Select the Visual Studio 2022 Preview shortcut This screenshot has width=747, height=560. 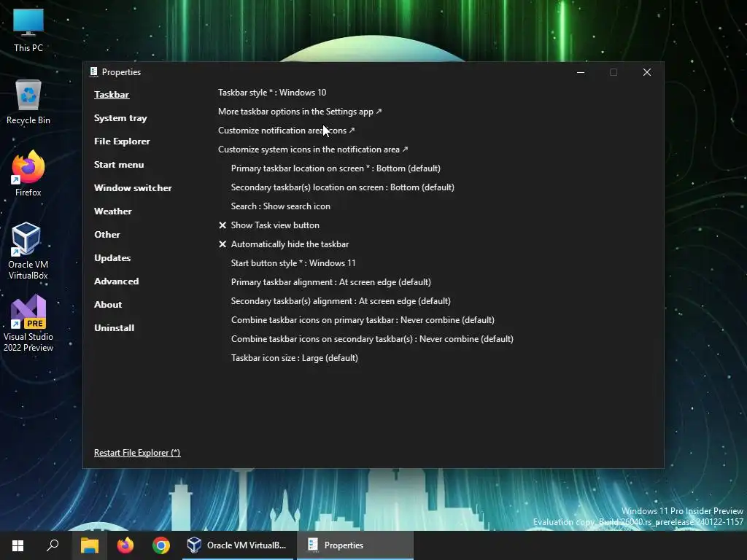(28, 323)
